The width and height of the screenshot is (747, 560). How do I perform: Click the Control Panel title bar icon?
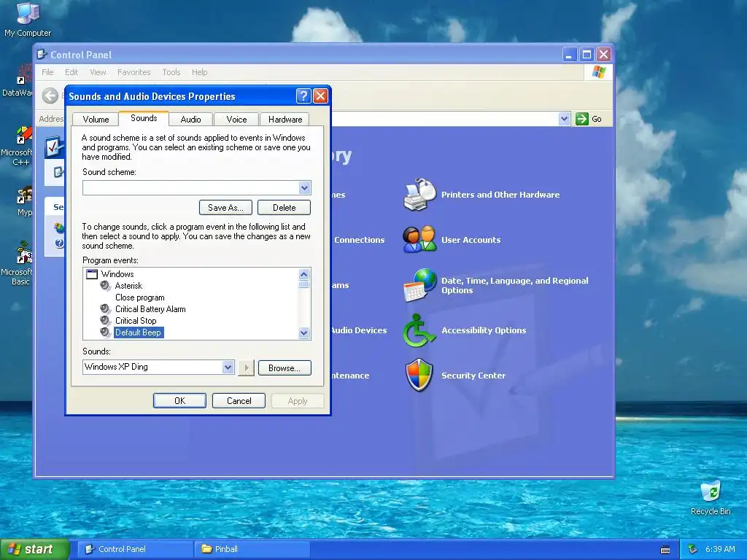click(42, 54)
